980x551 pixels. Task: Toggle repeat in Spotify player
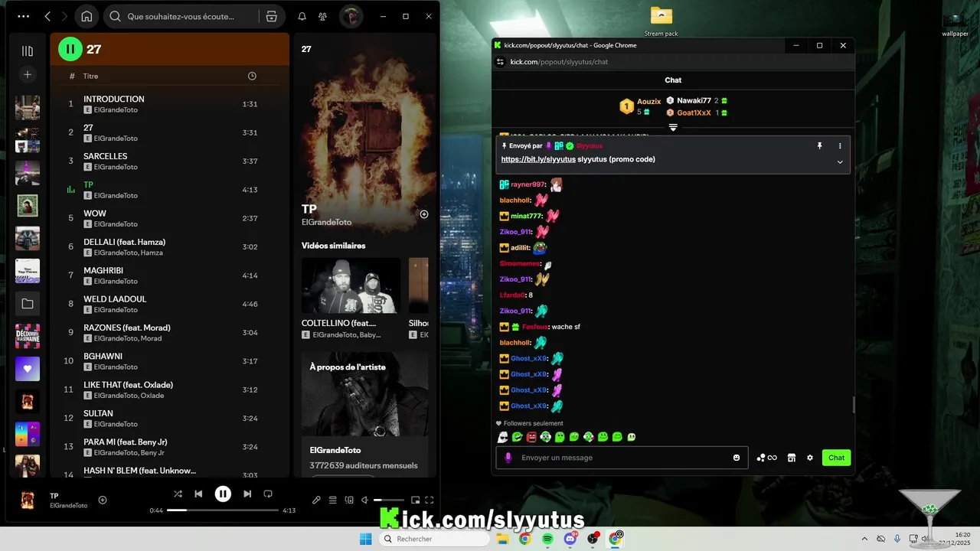268,494
